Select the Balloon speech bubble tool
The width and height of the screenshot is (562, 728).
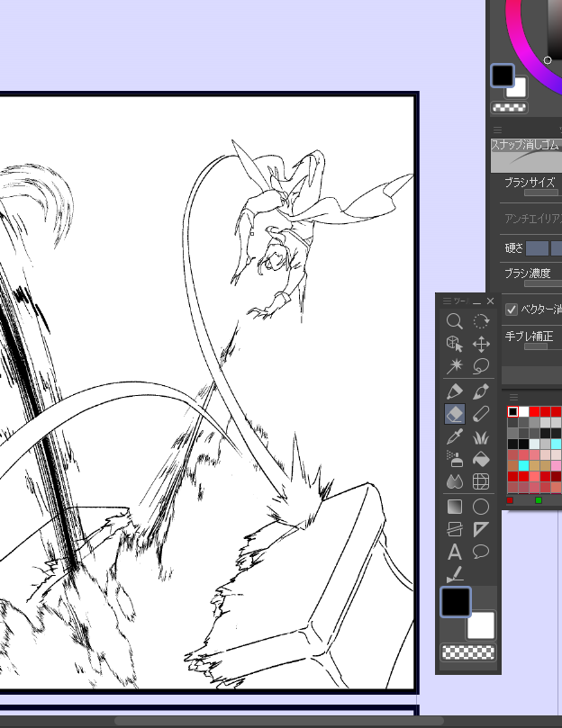coord(481,552)
